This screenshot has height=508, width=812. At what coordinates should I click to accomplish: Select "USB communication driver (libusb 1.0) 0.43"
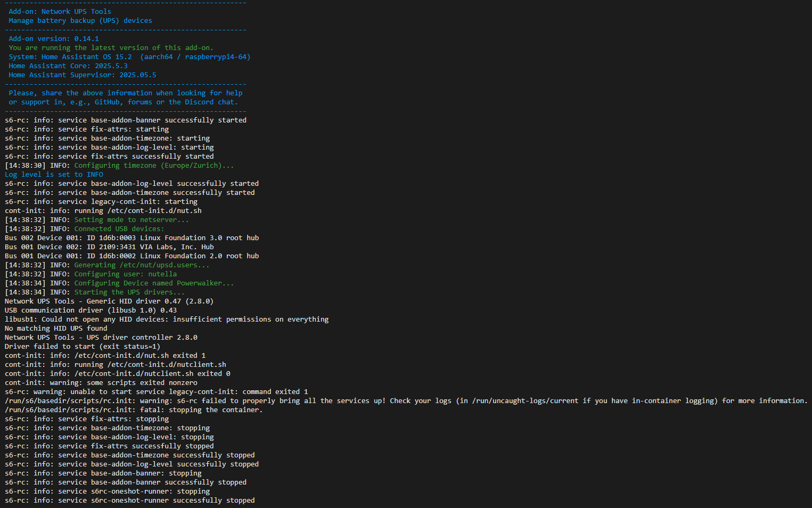point(91,310)
